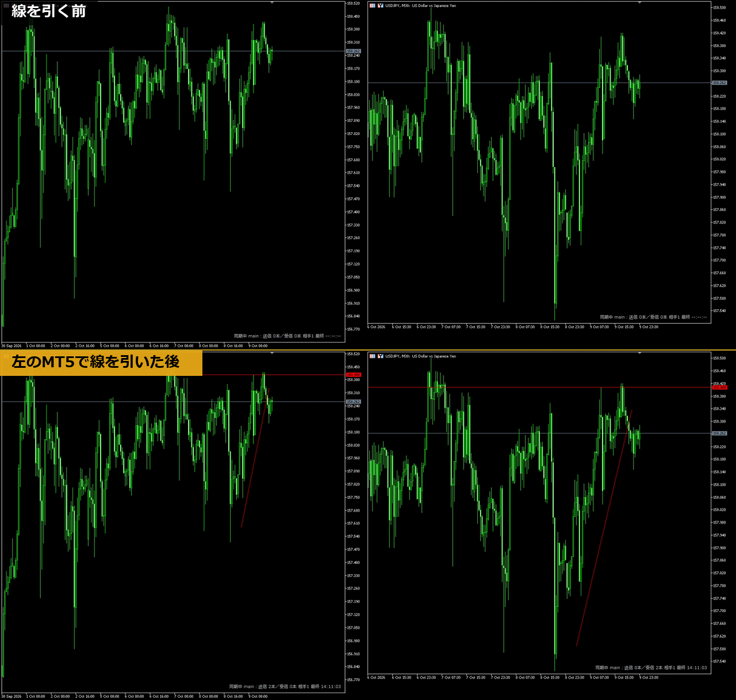
Task: Click the red price label on the lower-left chart scale
Action: click(353, 375)
